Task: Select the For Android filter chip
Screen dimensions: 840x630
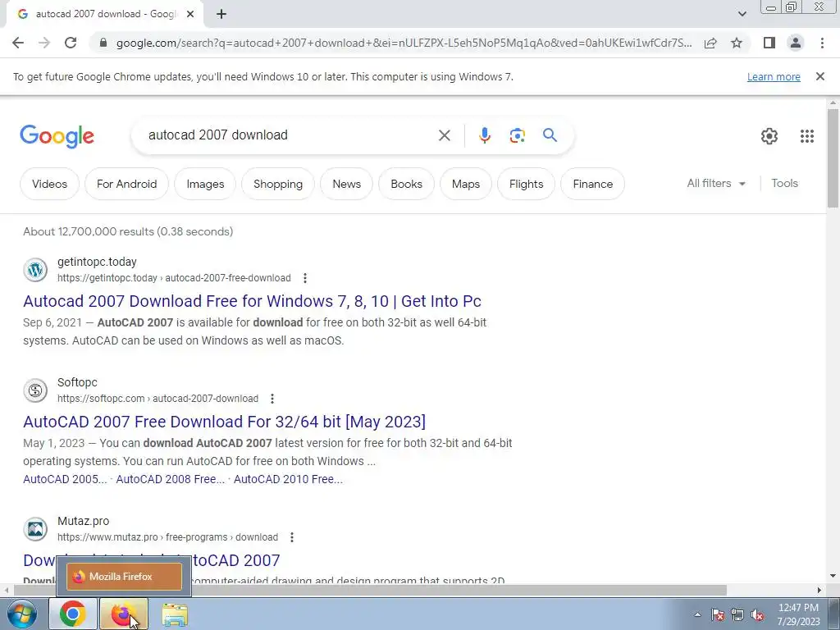Action: 126,184
